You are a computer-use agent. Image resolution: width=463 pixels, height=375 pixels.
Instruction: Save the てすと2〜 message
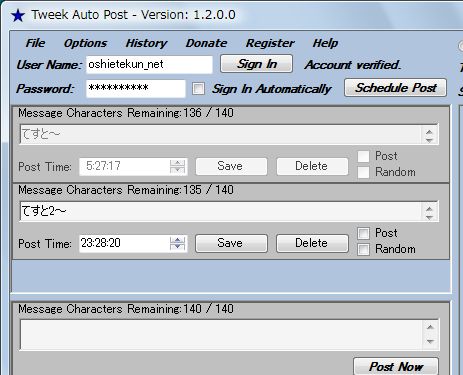(x=231, y=243)
